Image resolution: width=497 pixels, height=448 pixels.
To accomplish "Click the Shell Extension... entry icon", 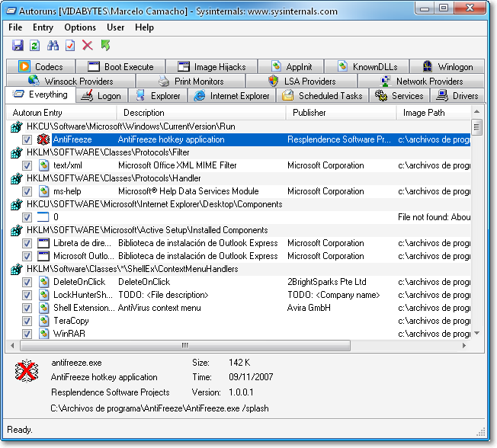I will (x=43, y=308).
